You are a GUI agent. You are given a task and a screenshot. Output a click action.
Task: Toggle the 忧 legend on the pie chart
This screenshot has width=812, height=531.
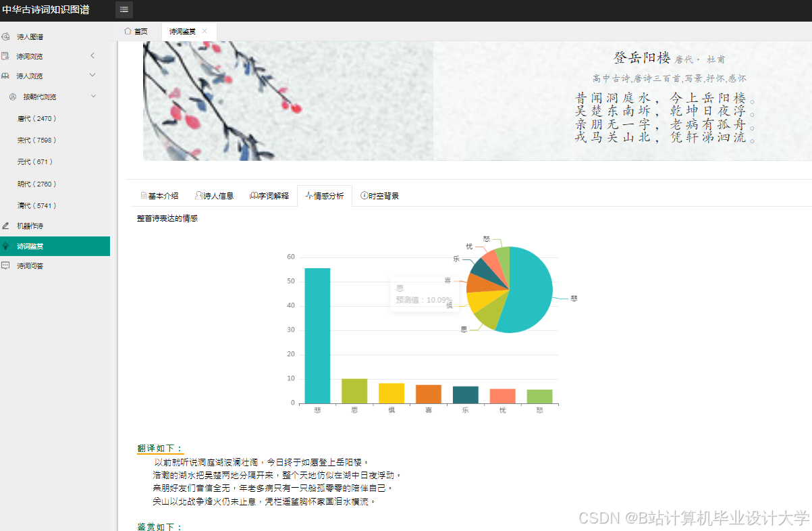[469, 247]
